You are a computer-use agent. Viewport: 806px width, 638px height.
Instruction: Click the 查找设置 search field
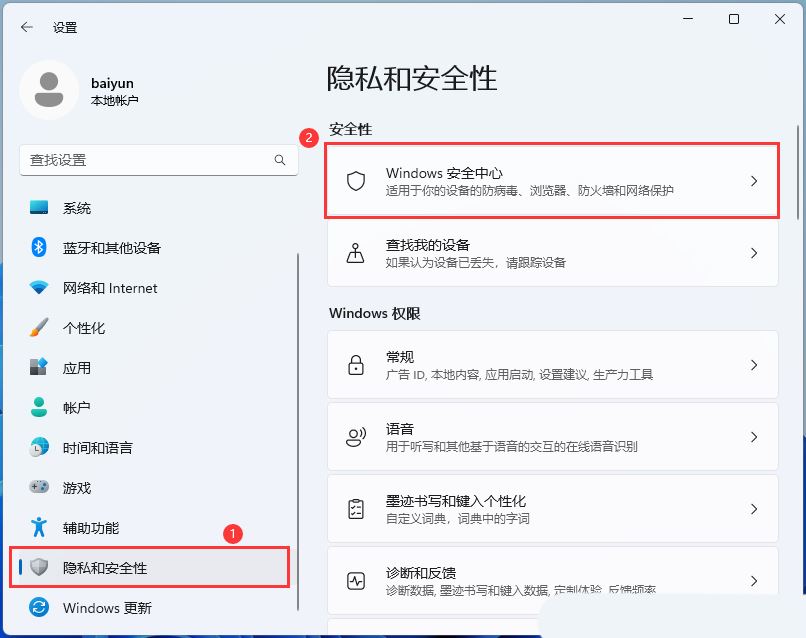145,160
